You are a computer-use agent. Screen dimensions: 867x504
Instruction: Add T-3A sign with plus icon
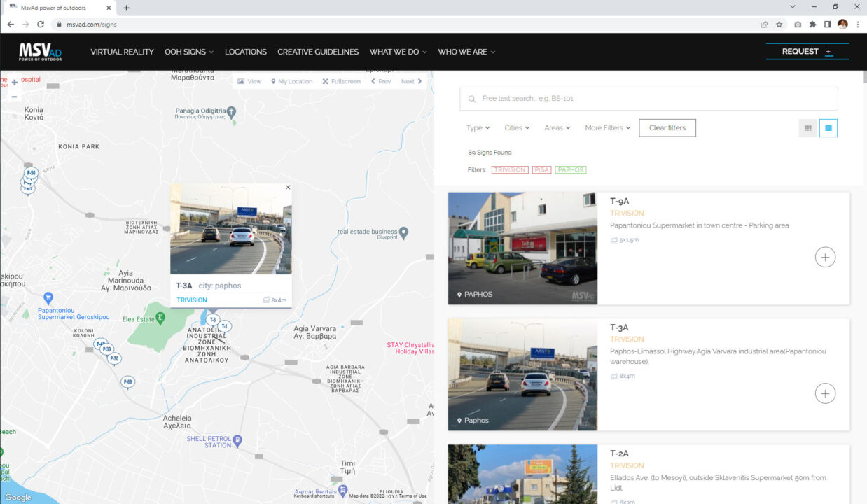coord(825,393)
